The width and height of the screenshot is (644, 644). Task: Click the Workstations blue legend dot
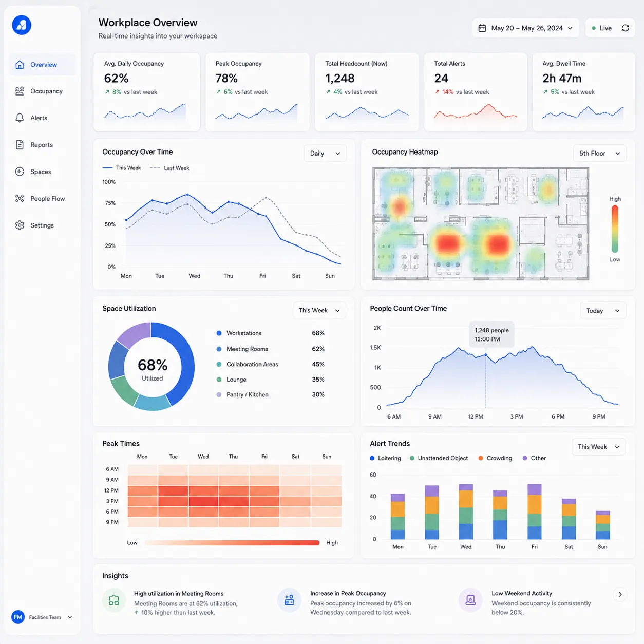pos(219,333)
